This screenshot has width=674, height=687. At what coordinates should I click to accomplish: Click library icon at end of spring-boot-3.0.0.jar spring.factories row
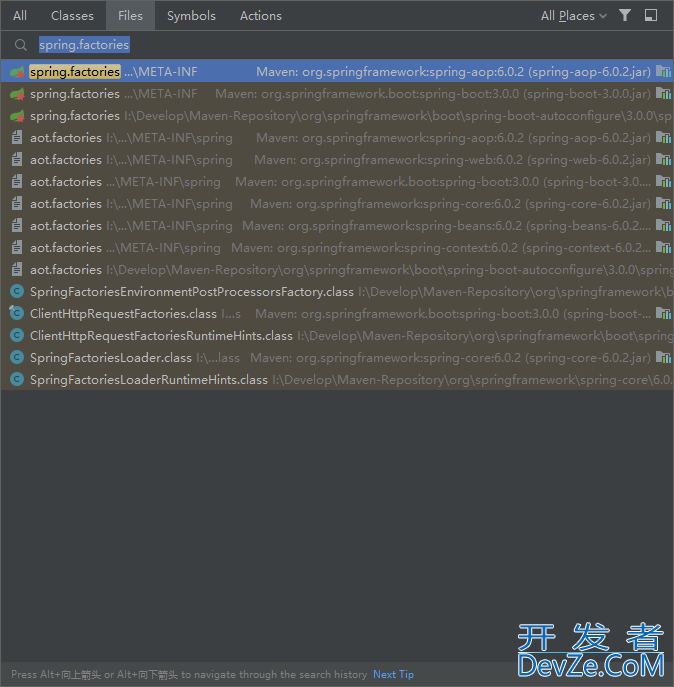[x=663, y=93]
